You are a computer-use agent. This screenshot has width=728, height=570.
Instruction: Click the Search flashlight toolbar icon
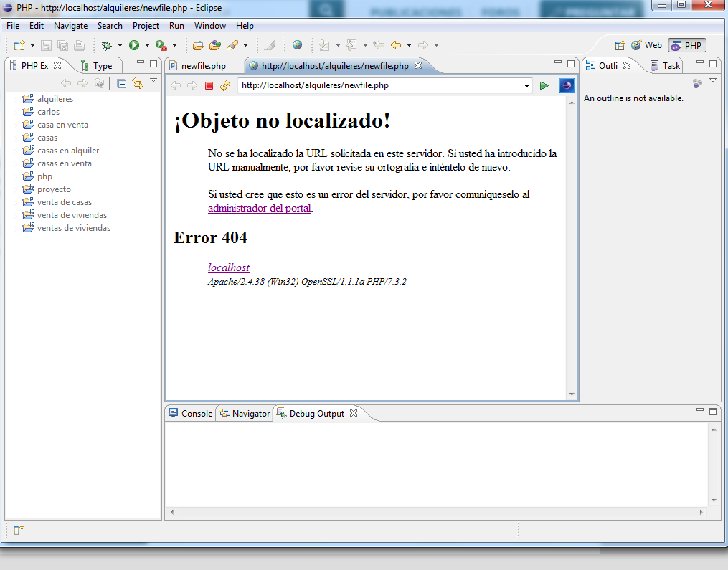(232, 45)
